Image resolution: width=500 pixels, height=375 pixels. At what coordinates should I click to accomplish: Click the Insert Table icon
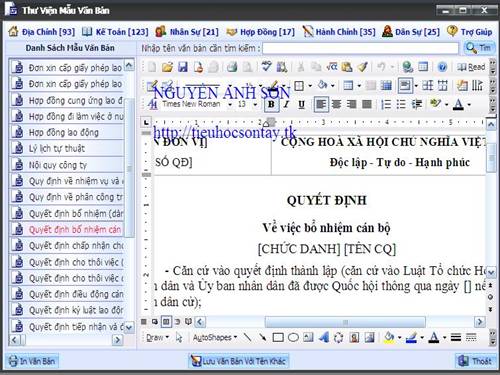(x=423, y=67)
